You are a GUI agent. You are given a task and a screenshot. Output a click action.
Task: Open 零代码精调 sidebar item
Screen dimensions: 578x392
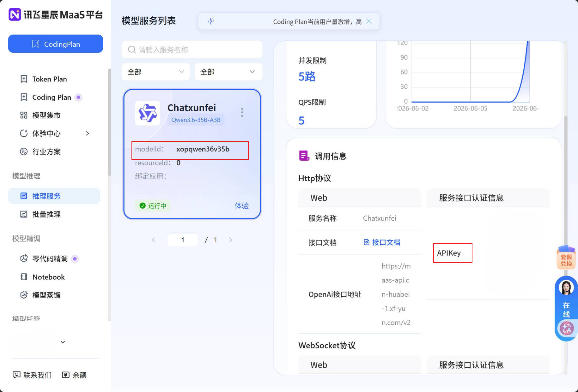click(x=50, y=259)
